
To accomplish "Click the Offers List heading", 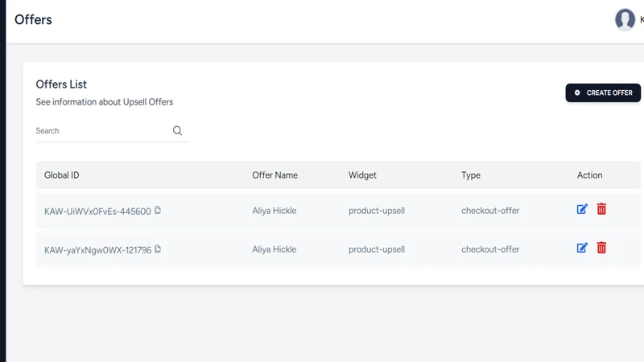I will click(61, 84).
